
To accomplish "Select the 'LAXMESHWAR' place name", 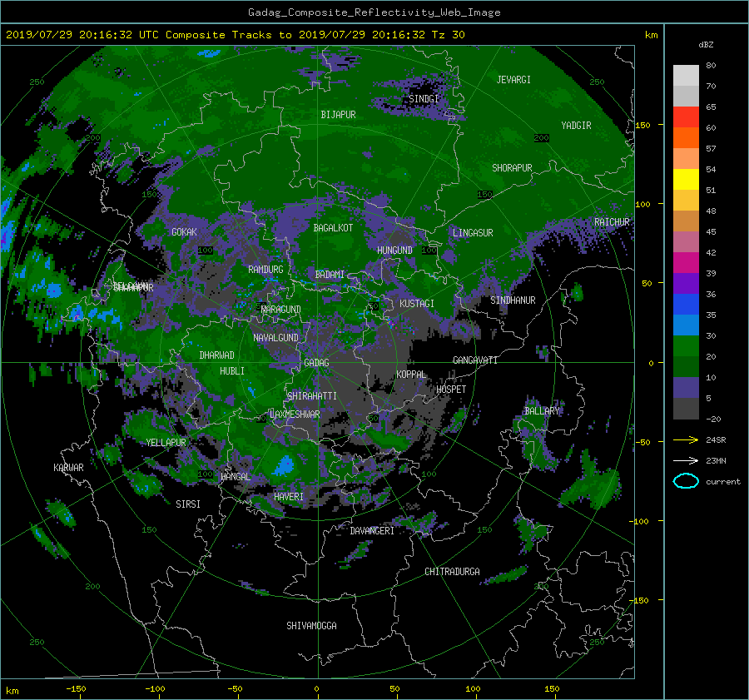I will (295, 415).
